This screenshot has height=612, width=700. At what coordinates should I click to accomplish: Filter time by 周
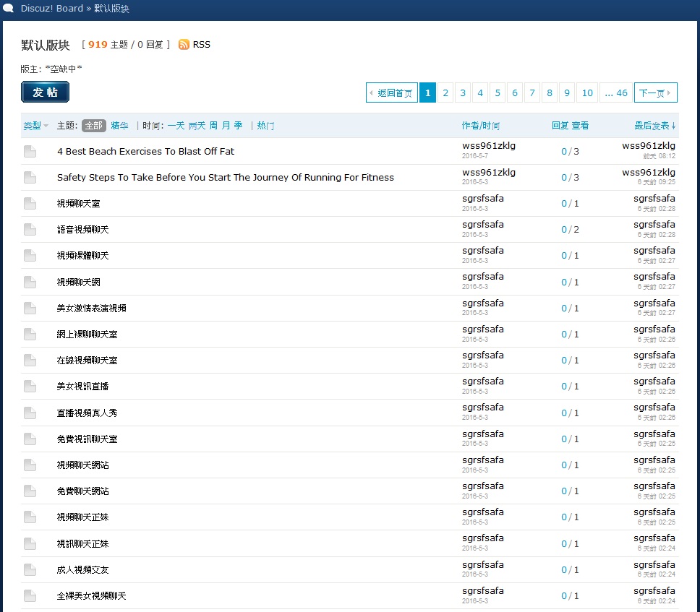(x=213, y=126)
